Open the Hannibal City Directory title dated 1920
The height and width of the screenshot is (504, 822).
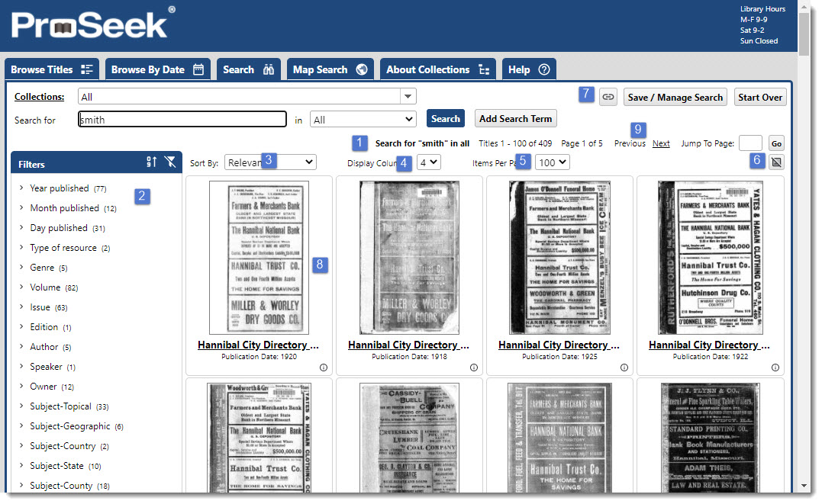pos(259,345)
